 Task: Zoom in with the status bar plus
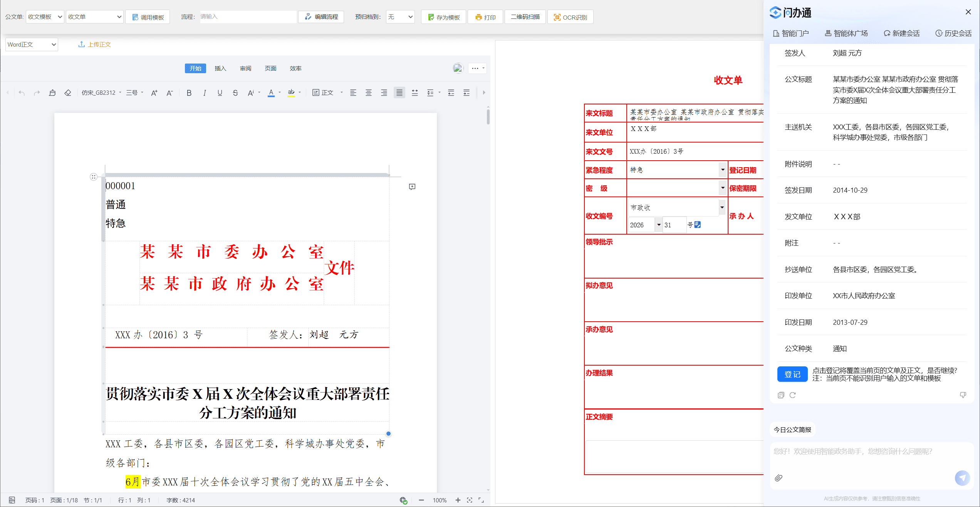pos(458,500)
